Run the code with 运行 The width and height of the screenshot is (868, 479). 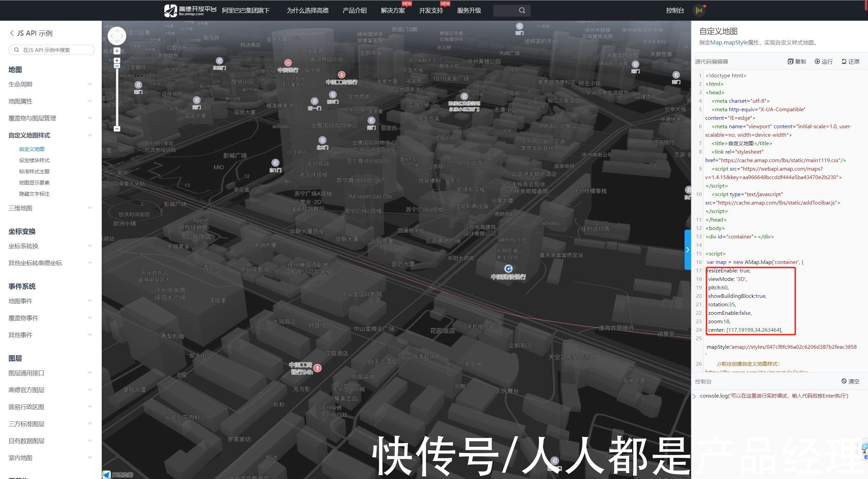[x=824, y=61]
